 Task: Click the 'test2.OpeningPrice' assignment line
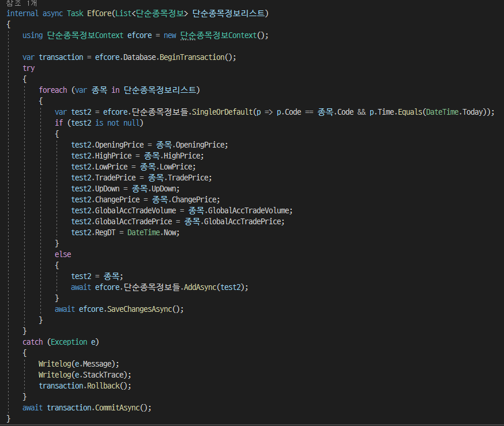[149, 145]
